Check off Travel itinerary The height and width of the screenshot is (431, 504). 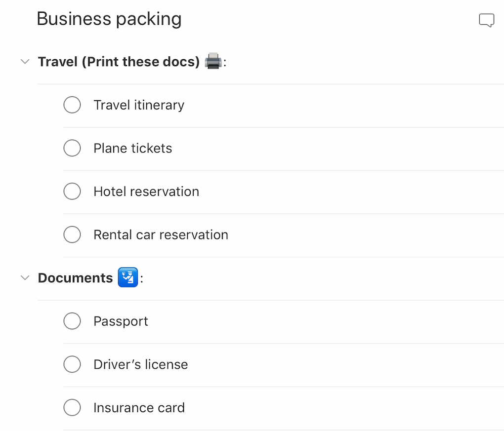click(72, 105)
